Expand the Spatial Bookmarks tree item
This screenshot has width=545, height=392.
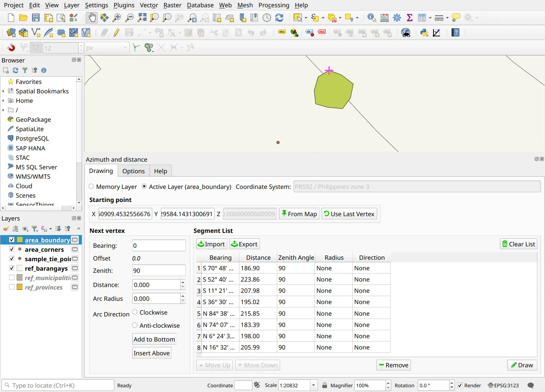3,91
